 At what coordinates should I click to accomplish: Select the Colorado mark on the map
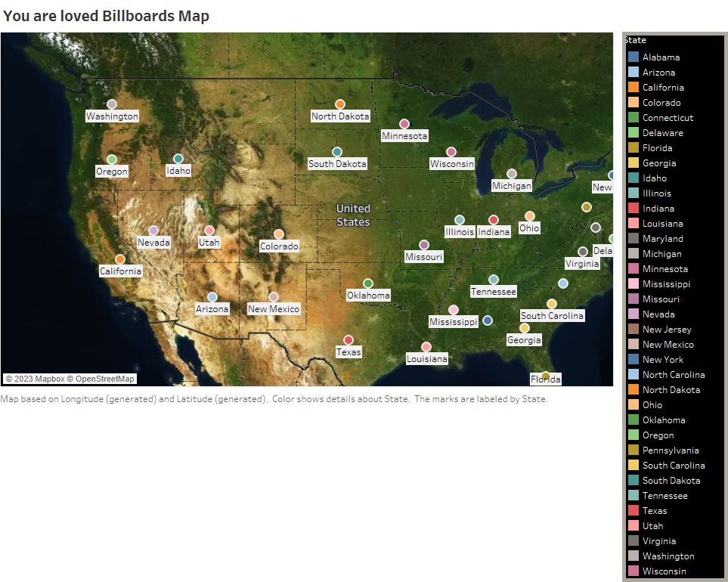(x=278, y=235)
